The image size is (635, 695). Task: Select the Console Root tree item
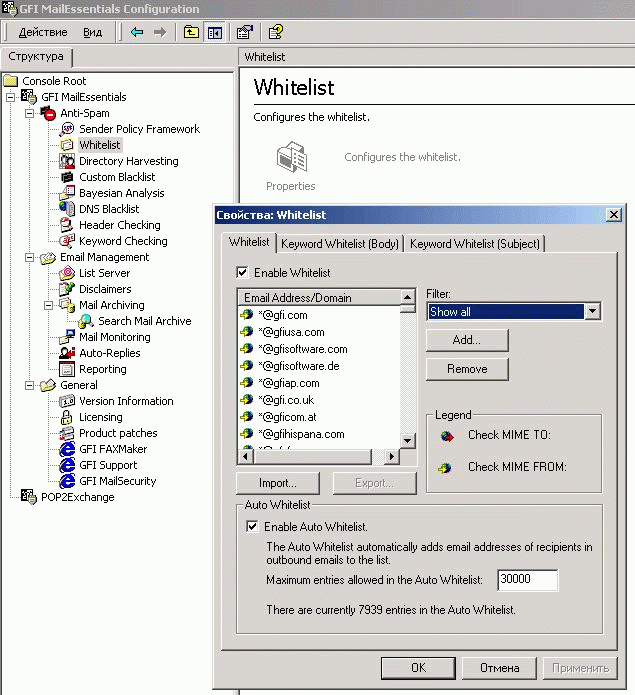pyautogui.click(x=54, y=81)
